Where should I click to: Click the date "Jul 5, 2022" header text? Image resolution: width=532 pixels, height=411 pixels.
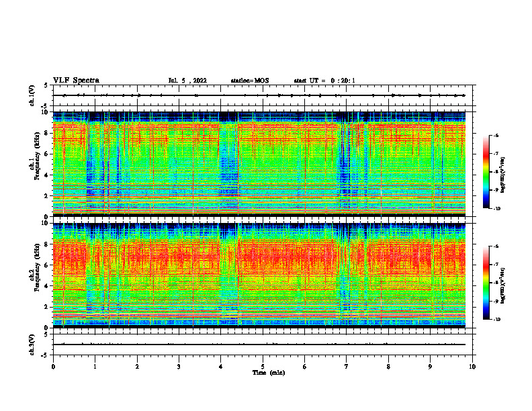tap(187, 81)
